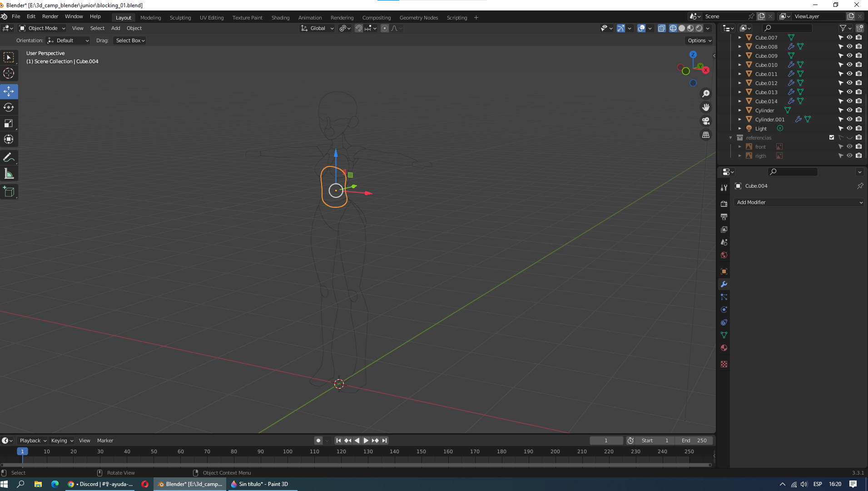This screenshot has width=868, height=491.
Task: Click the Select Box tool icon
Action: click(x=9, y=57)
